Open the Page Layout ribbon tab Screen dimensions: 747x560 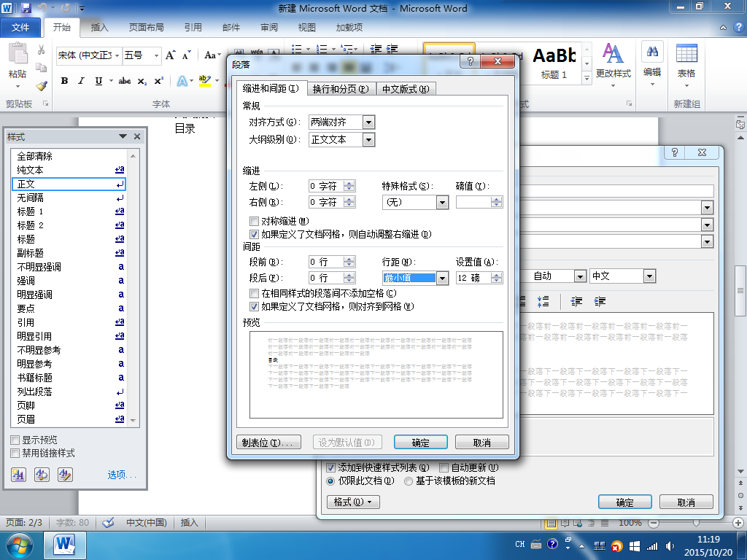(x=146, y=27)
